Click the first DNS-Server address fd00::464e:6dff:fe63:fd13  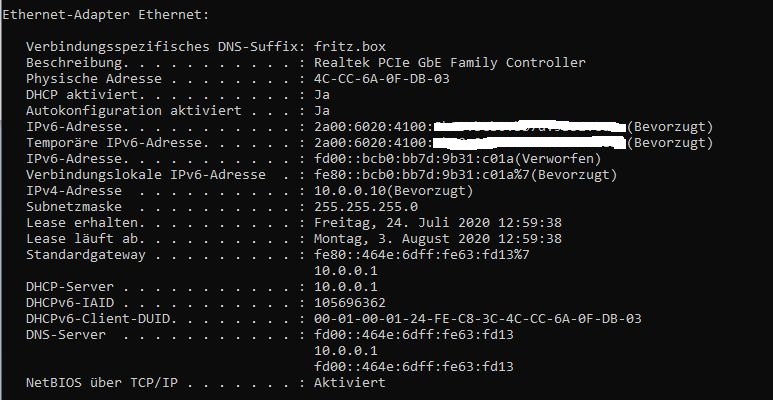pyautogui.click(x=414, y=334)
